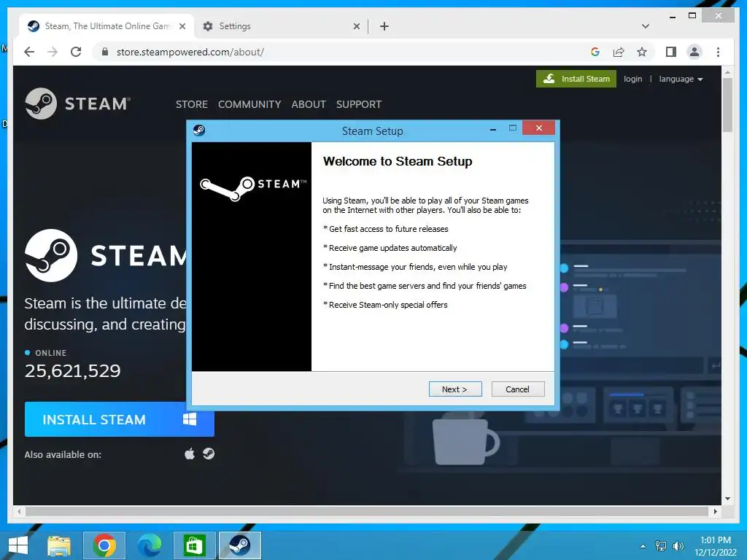This screenshot has height=560, width=747.
Task: Switch to the Settings tab
Action: [x=281, y=26]
